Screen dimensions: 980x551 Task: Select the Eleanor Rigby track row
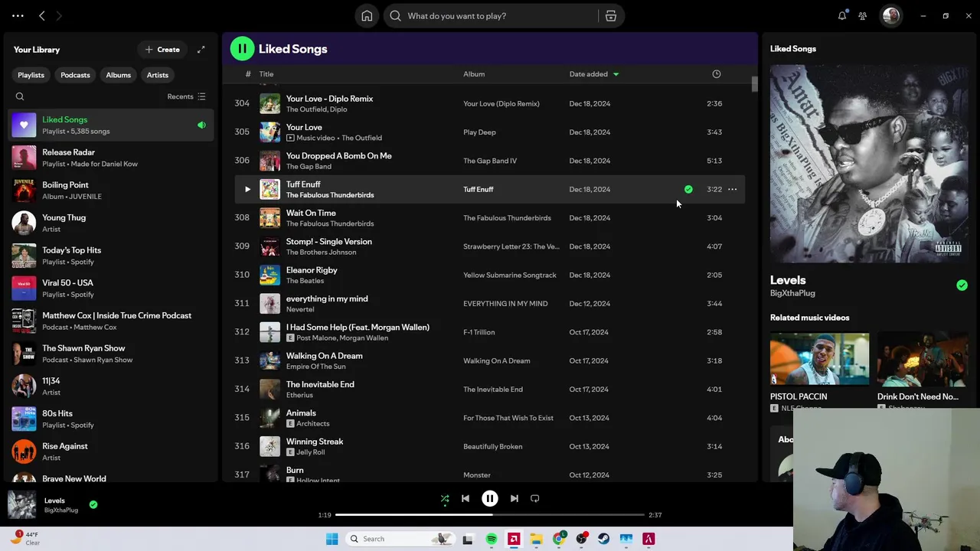click(x=489, y=275)
